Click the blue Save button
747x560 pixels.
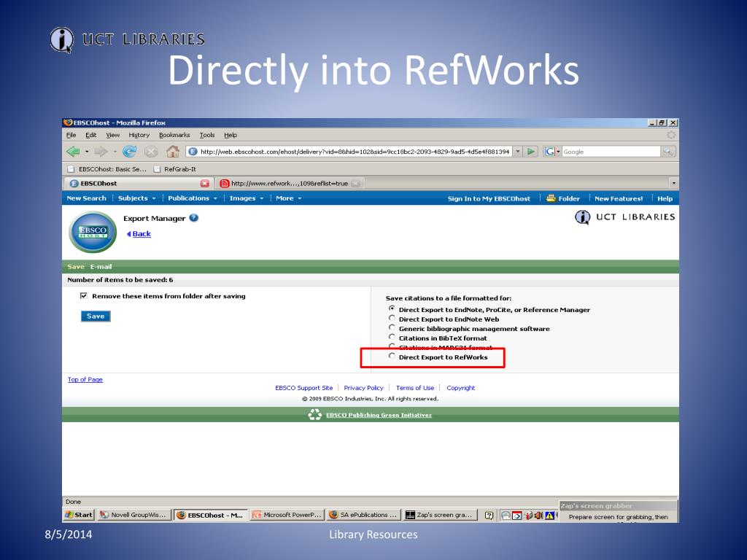pos(96,316)
